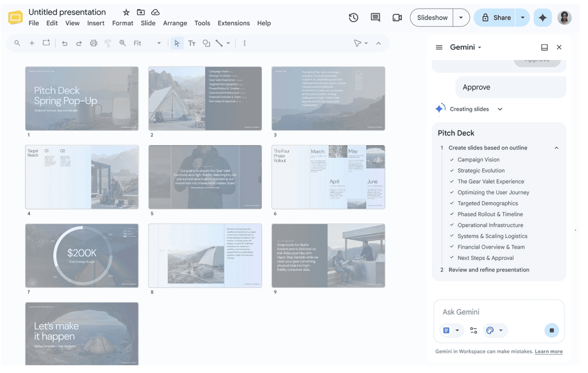588x373 pixels.
Task: Open toolbar more options menu
Action: pyautogui.click(x=244, y=43)
